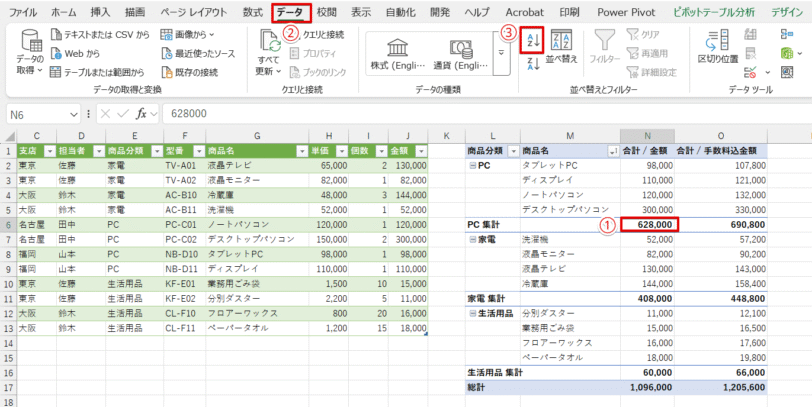Click the greyed 詳細設定 filter button

pos(651,72)
